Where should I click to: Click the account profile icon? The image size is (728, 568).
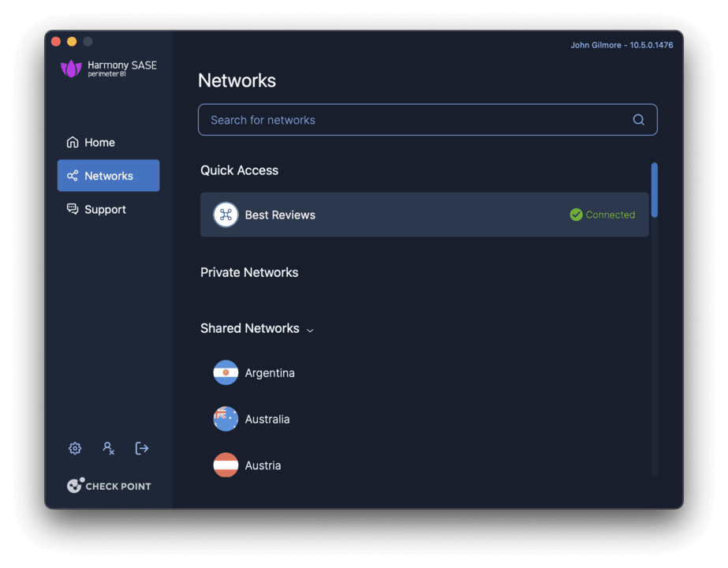tap(108, 447)
